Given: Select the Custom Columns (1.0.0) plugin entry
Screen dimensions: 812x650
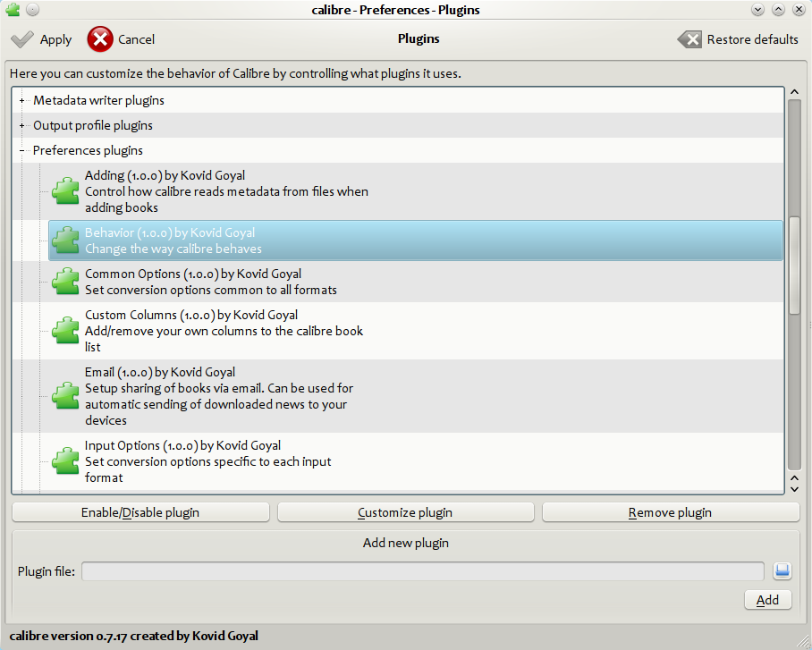Looking at the screenshot, I should (x=416, y=331).
